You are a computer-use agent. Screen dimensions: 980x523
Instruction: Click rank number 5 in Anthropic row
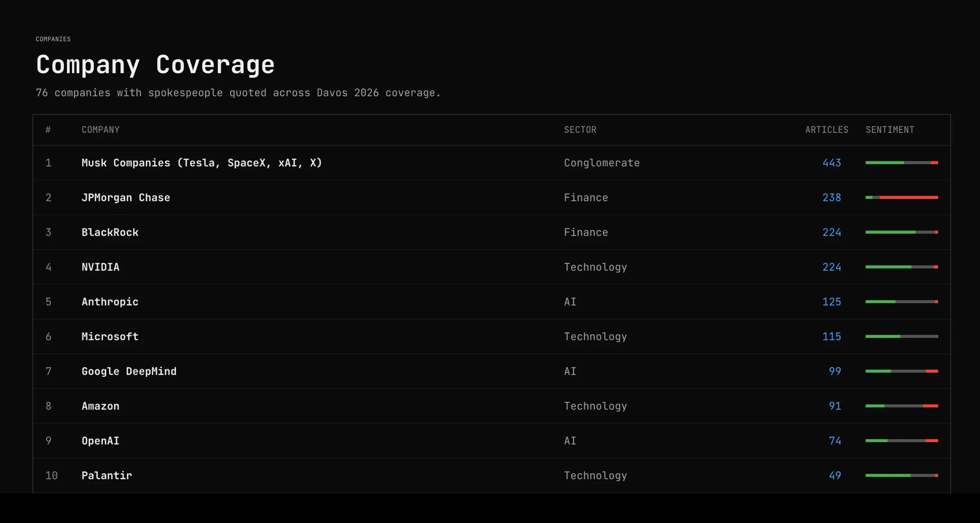click(48, 302)
